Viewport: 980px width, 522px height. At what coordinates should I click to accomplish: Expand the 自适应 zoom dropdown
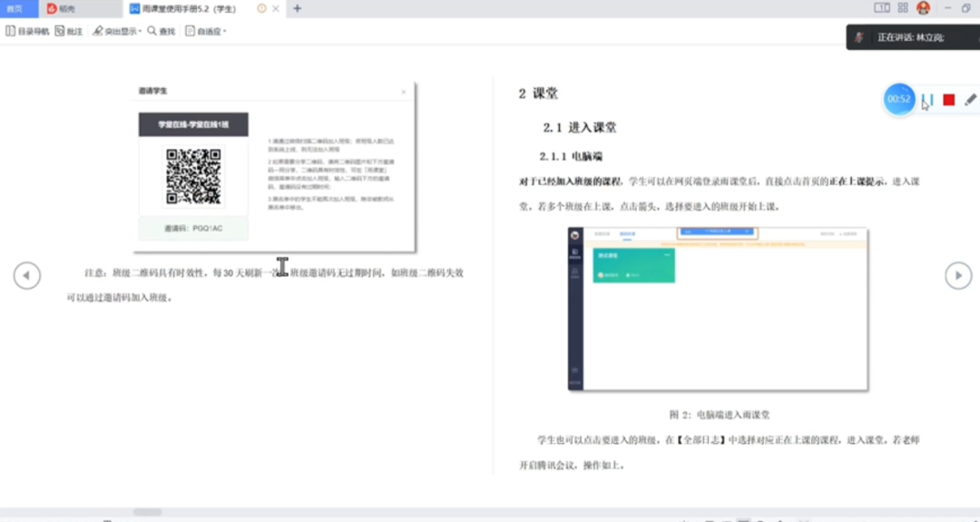206,31
